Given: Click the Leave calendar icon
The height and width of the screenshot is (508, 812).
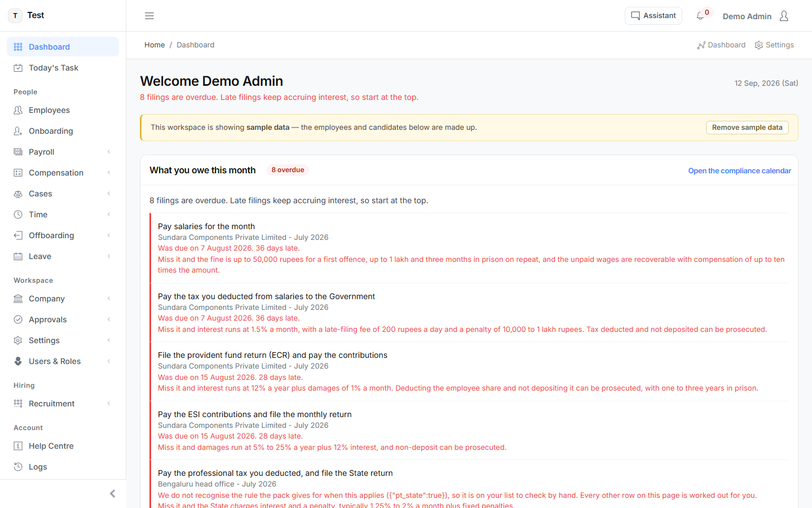Looking at the screenshot, I should click(18, 256).
